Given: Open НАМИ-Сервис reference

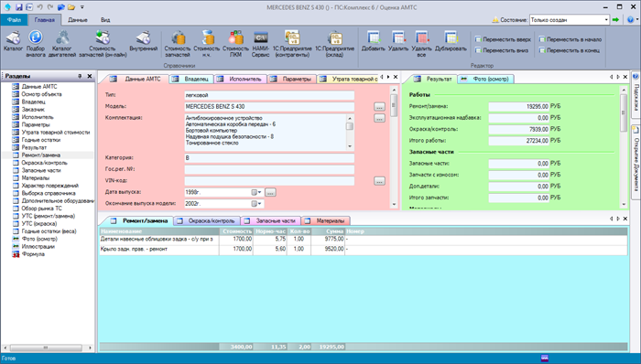Looking at the screenshot, I should click(260, 43).
